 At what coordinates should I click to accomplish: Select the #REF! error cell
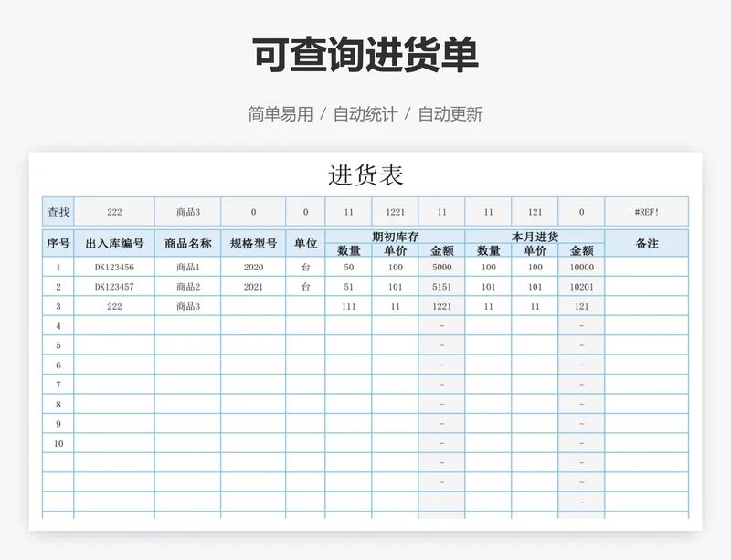coord(647,212)
